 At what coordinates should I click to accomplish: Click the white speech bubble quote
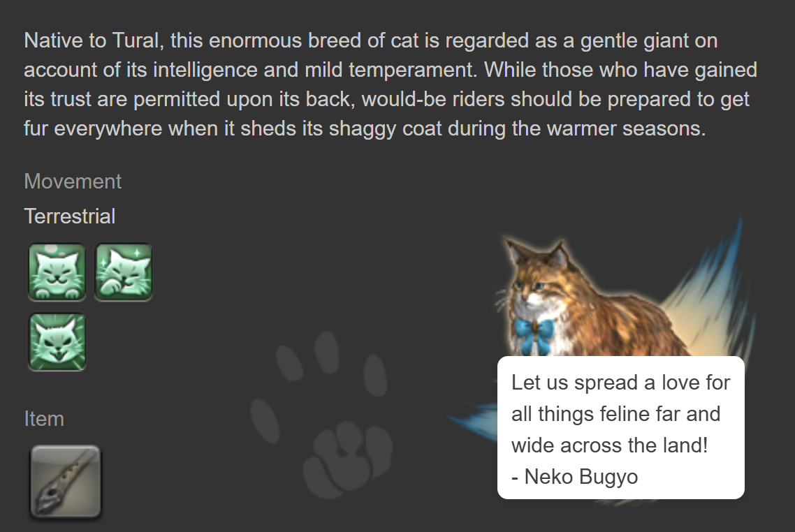[x=620, y=428]
